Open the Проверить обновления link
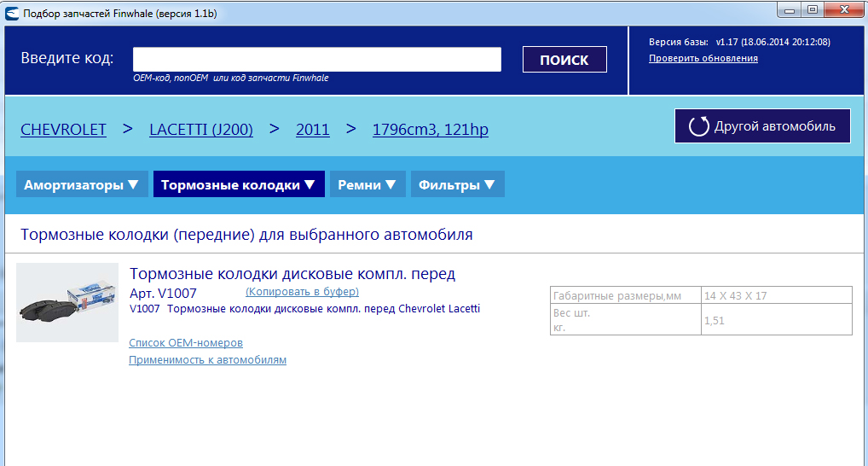This screenshot has width=868, height=466. [703, 58]
